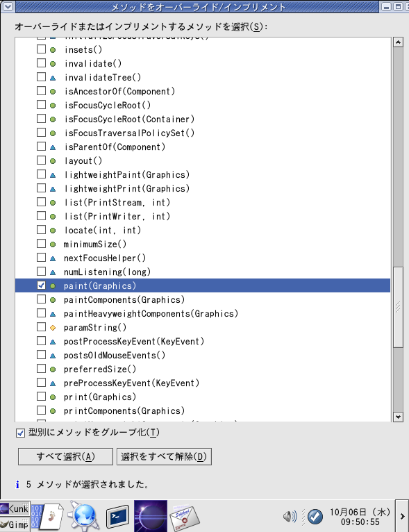Open the GNOME foot document icon
Screen dimensions: 409x532
click(x=51, y=517)
